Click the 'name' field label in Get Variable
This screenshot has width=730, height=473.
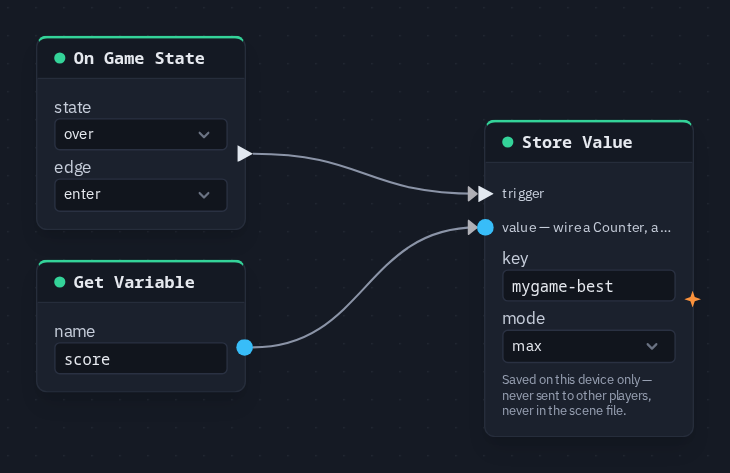(74, 331)
